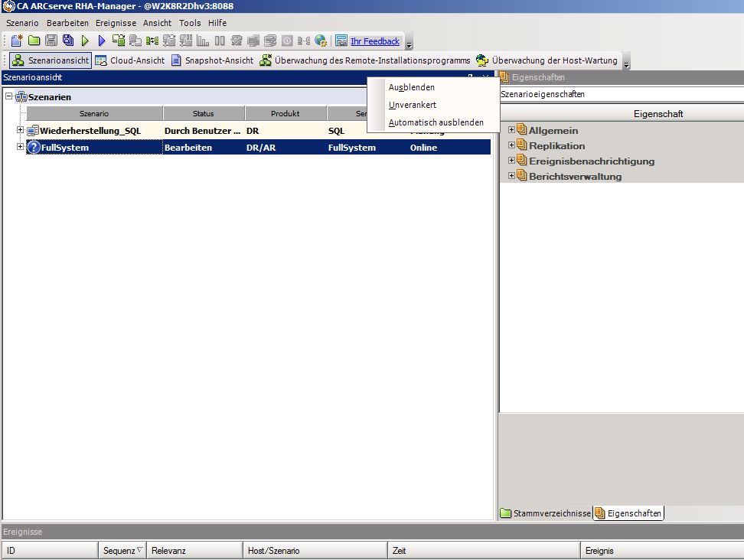Click the blue question mark icon beside FullSystem

tap(34, 147)
